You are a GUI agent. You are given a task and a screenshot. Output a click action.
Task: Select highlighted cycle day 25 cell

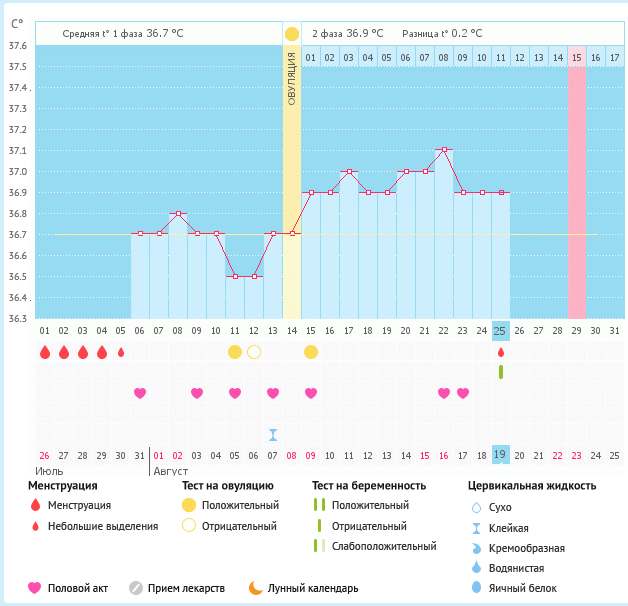click(x=501, y=330)
